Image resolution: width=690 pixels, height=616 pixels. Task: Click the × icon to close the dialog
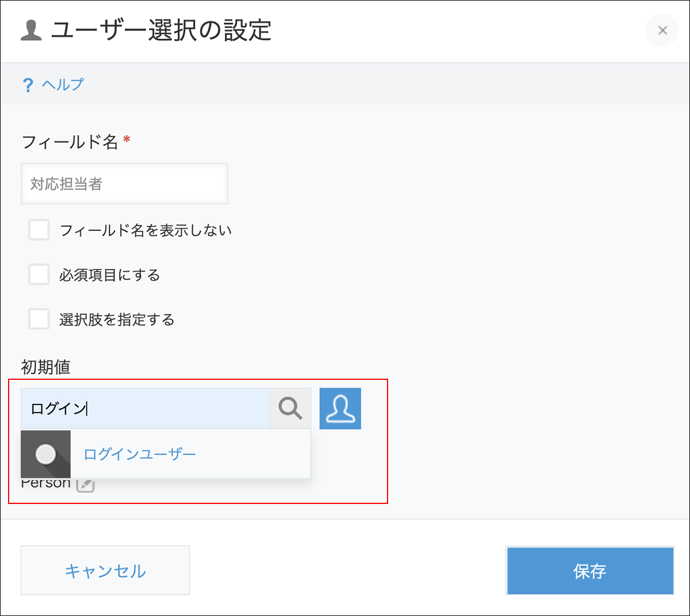[x=662, y=30]
